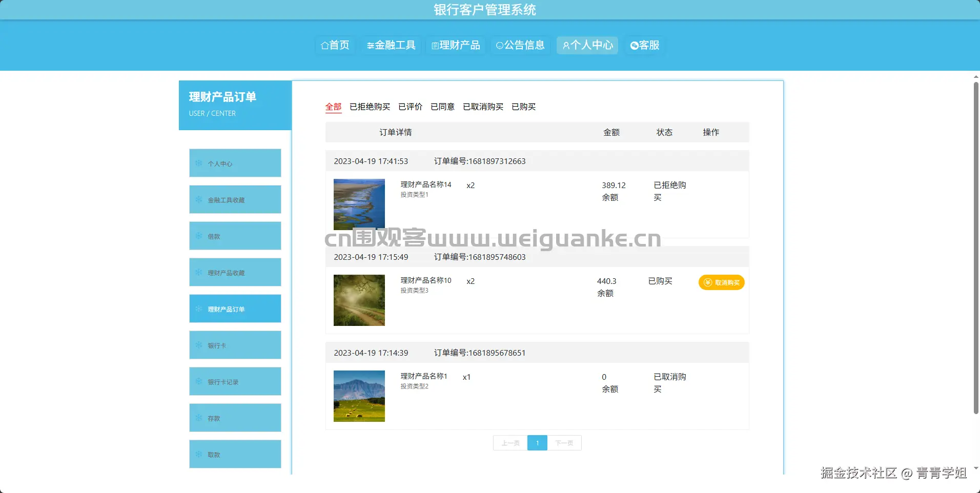Click snowflake icon next to 取款
Screen dimensions: 980x493
tap(199, 455)
